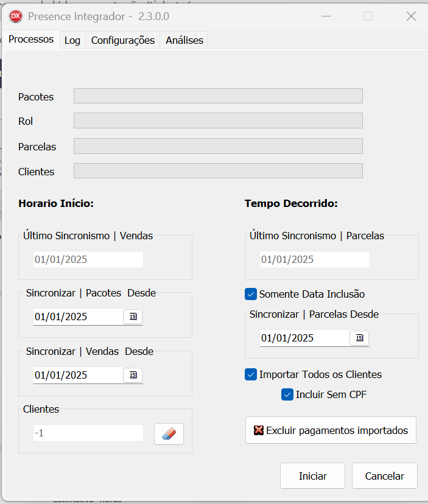Close the Presence Integrador window
428x504 pixels.
[411, 16]
